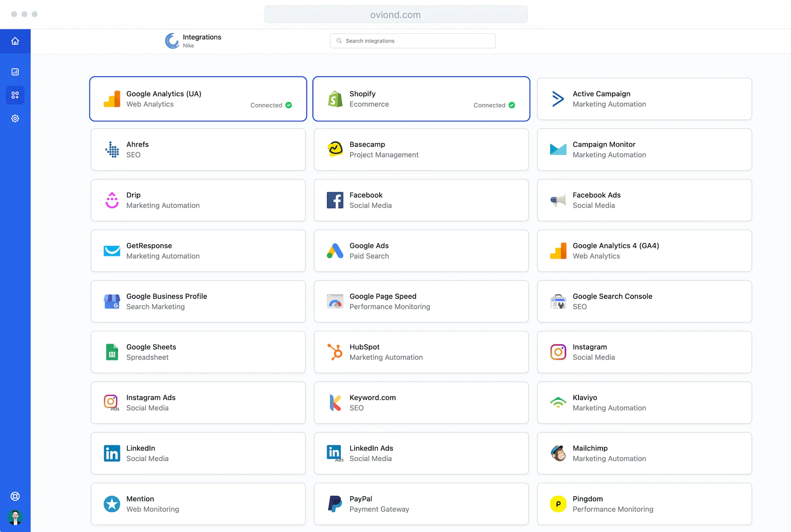
Task: Click the Google Business Profile storefront icon
Action: point(112,302)
